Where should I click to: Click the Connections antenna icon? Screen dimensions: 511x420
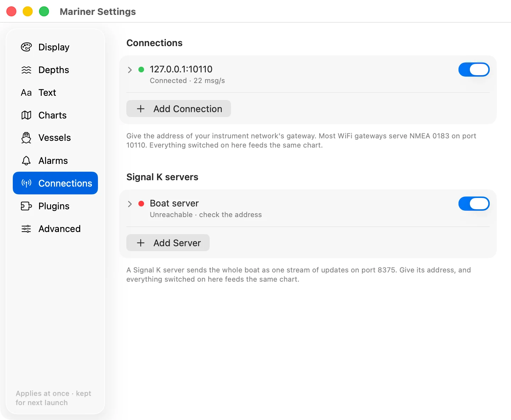(26, 183)
